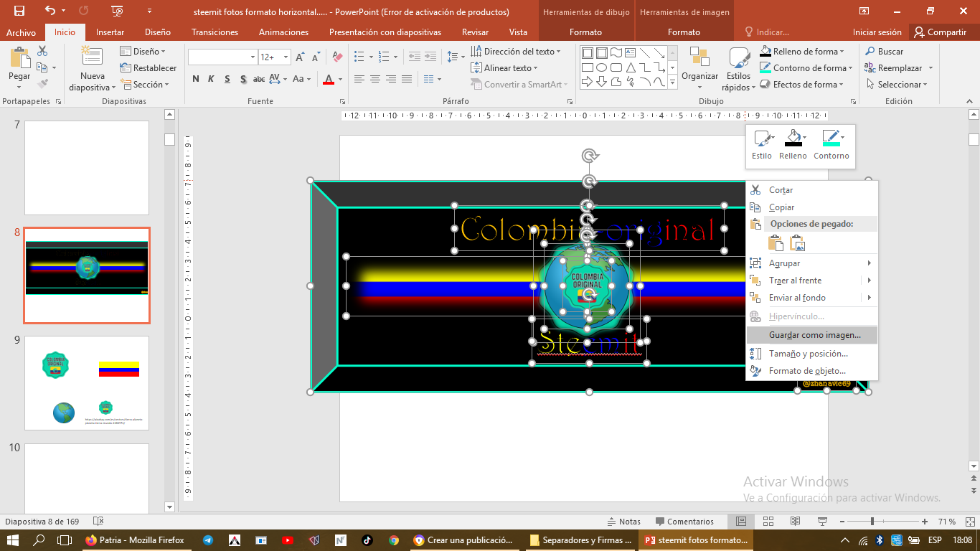This screenshot has width=980, height=551.
Task: Select slide 7 thumbnail
Action: 87,168
